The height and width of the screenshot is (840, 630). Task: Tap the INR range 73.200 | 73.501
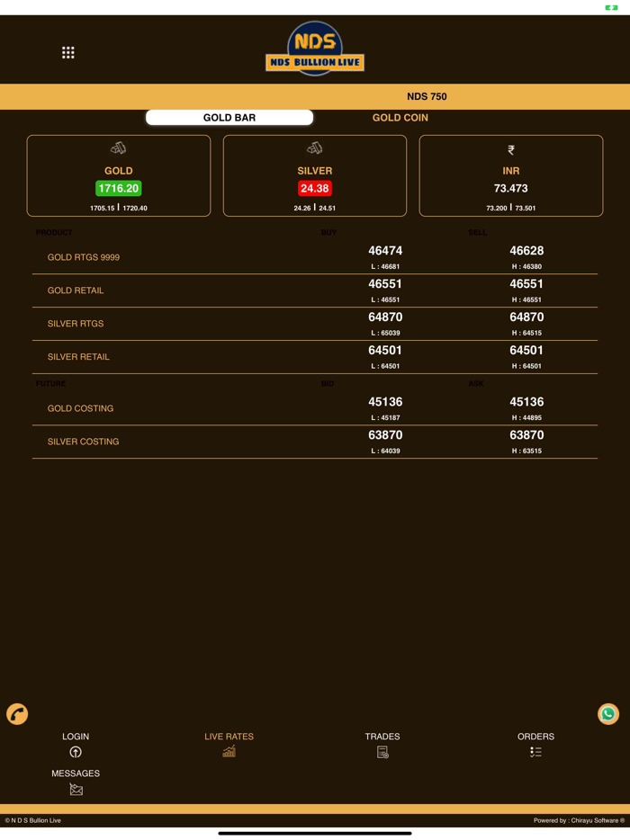[511, 208]
